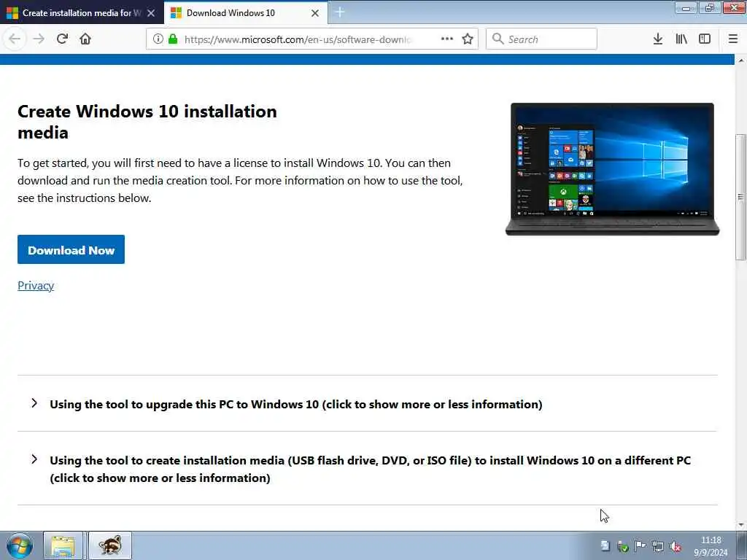Screen dimensions: 747x560
Task: Toggle the sidebars icon
Action: click(x=705, y=39)
